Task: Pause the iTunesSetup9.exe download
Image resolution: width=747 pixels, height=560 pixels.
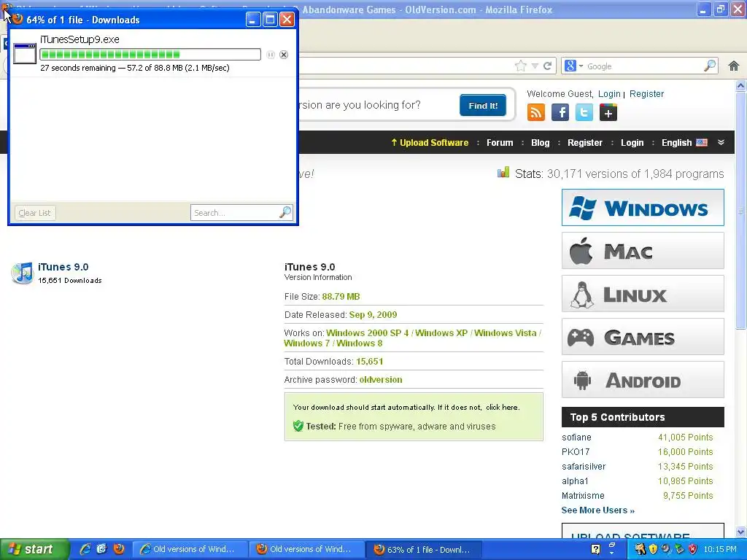Action: click(271, 55)
